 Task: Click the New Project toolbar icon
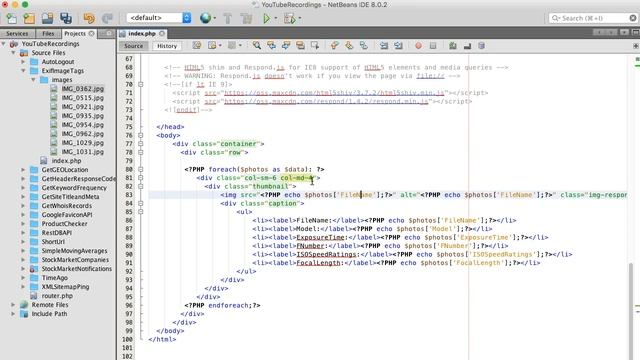coord(29,18)
